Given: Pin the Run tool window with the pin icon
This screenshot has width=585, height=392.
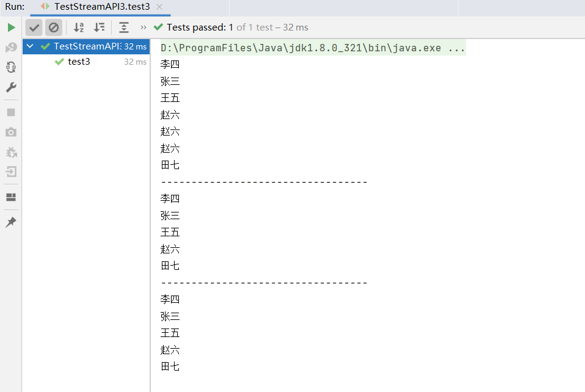Looking at the screenshot, I should (10, 222).
